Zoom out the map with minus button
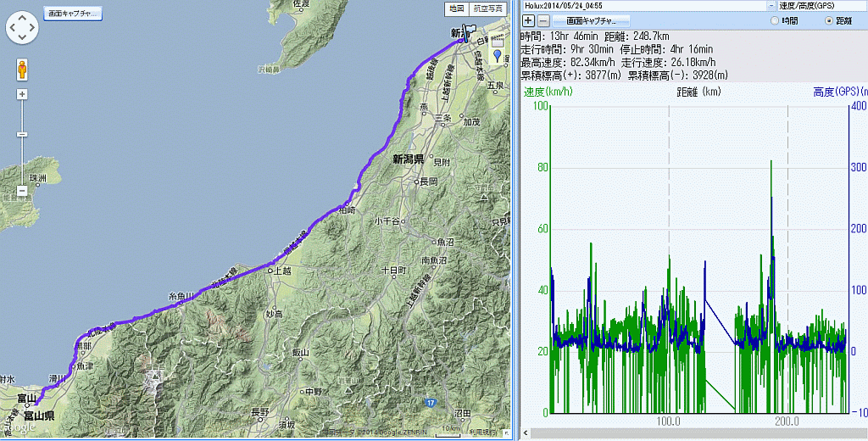Image resolution: width=868 pixels, height=441 pixels. click(x=22, y=191)
